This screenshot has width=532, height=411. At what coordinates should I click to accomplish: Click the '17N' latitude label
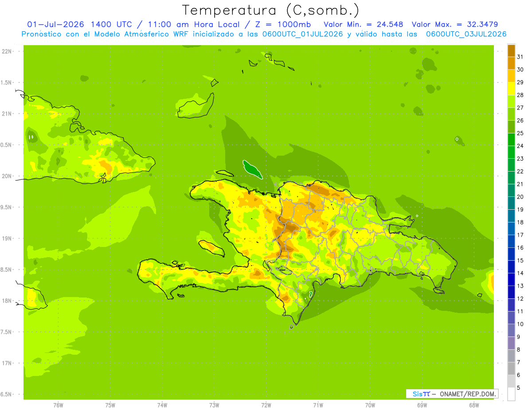(7, 363)
